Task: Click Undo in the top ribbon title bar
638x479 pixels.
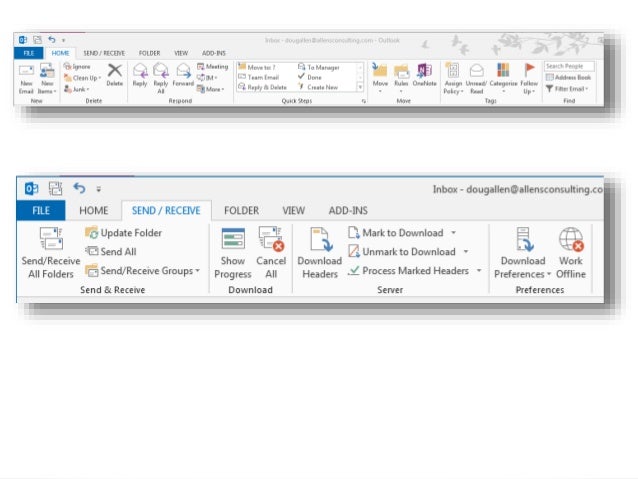Action: pos(52,39)
